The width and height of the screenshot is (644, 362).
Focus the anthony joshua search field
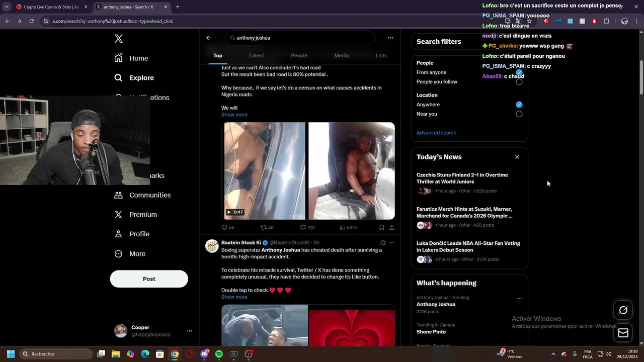300,38
